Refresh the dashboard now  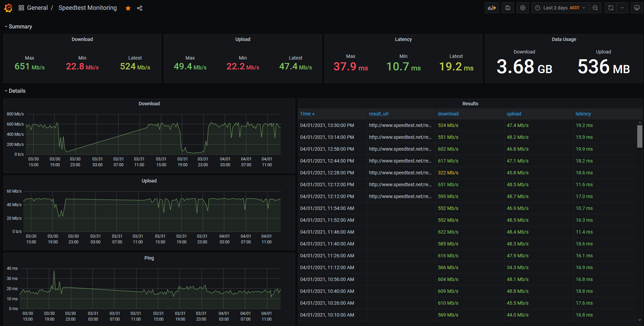pyautogui.click(x=611, y=8)
